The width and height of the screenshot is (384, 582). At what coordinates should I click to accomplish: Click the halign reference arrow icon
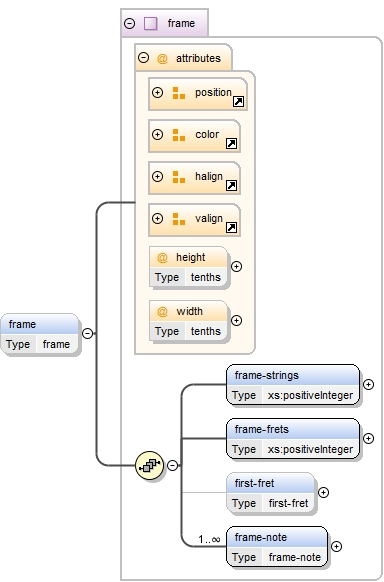click(232, 185)
